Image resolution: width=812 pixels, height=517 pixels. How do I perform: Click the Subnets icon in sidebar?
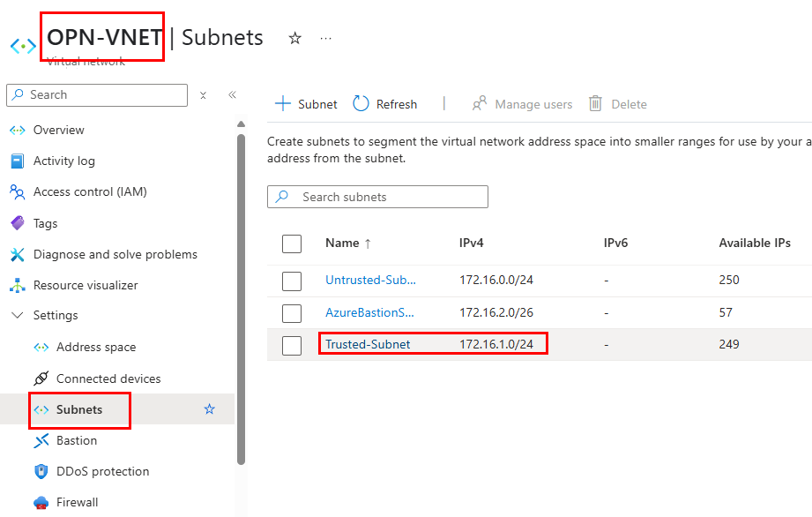tap(41, 409)
